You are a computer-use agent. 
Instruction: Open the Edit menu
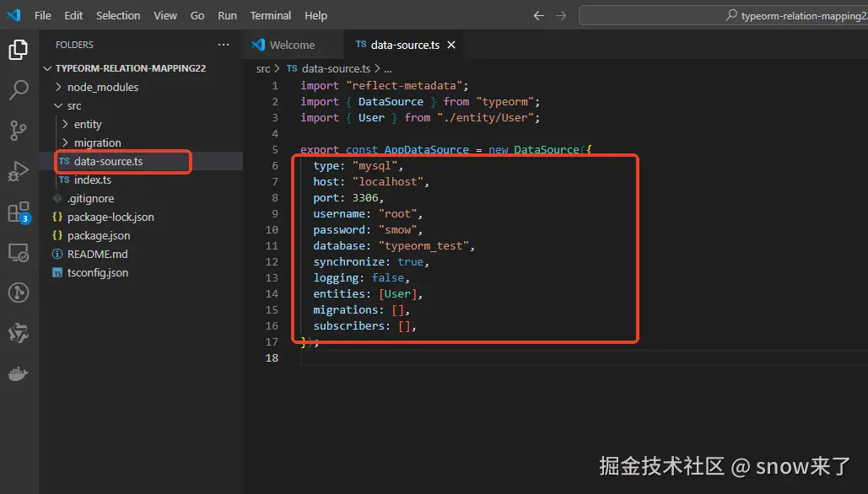(73, 15)
